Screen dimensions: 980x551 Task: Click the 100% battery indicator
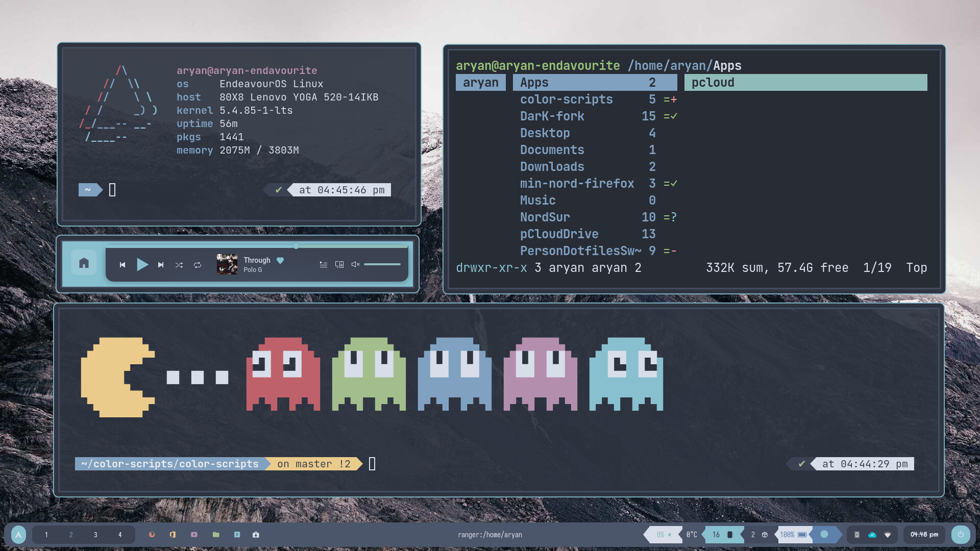coord(793,535)
